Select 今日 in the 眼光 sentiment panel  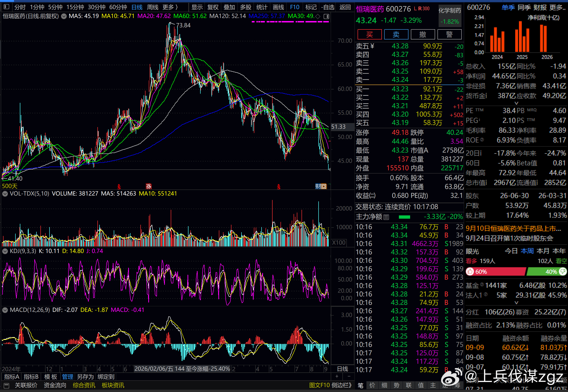coord(511,251)
